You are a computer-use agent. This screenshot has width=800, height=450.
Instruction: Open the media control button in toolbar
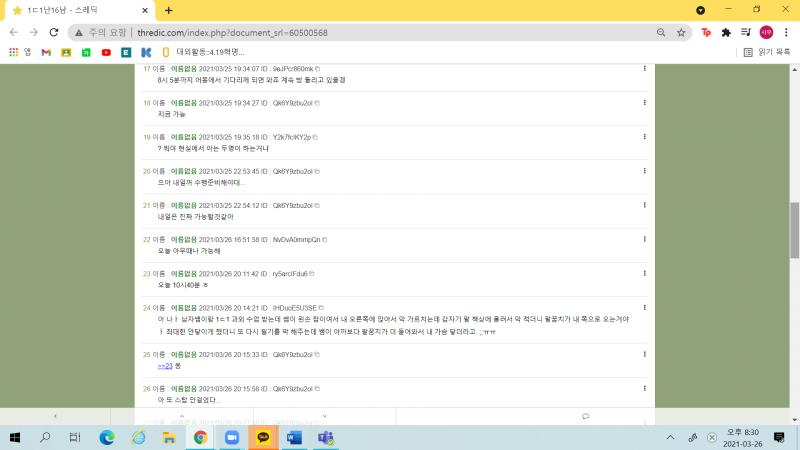click(x=746, y=33)
